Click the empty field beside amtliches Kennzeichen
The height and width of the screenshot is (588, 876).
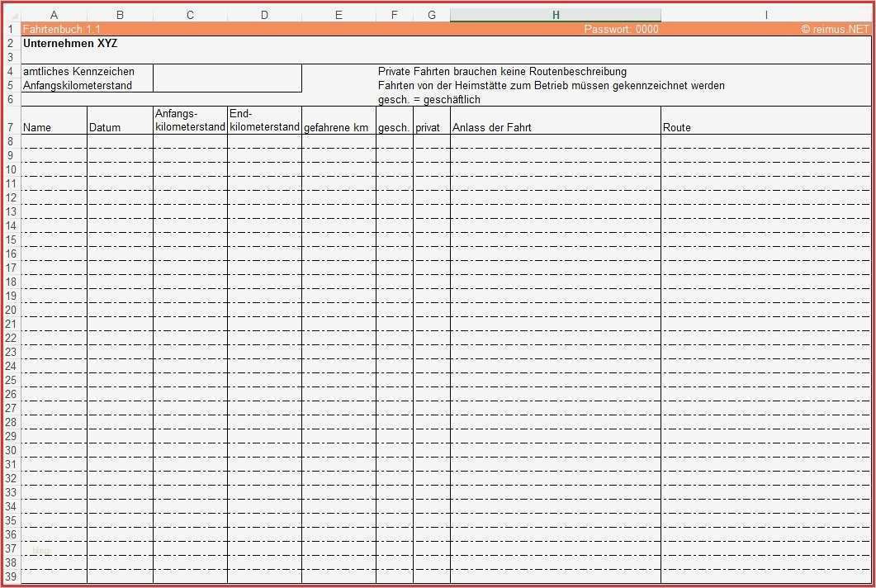pyautogui.click(x=227, y=71)
